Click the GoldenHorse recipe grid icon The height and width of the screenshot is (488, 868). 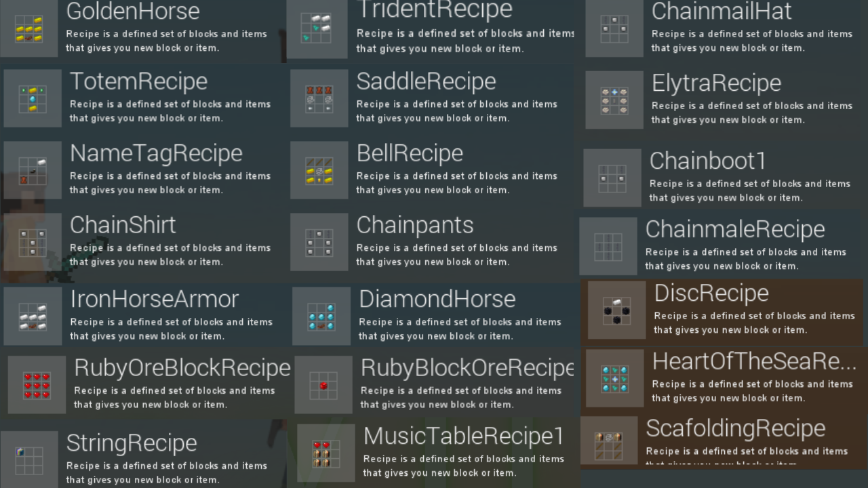tap(29, 29)
